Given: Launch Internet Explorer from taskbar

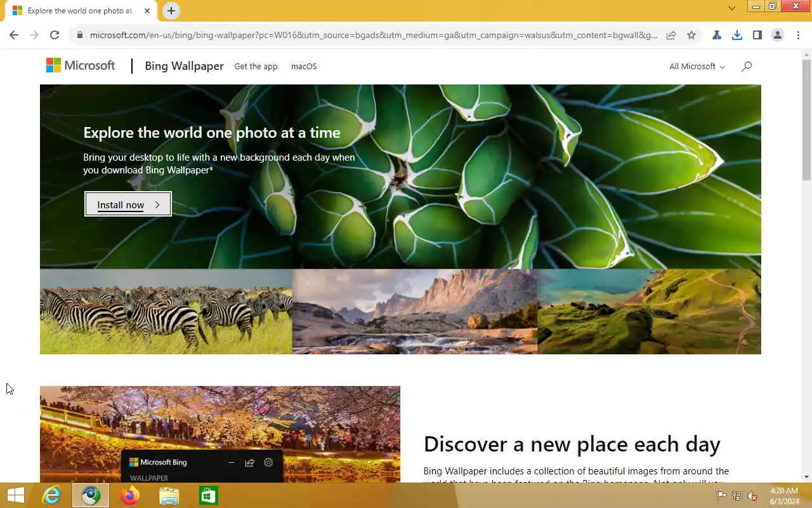Looking at the screenshot, I should [x=51, y=495].
